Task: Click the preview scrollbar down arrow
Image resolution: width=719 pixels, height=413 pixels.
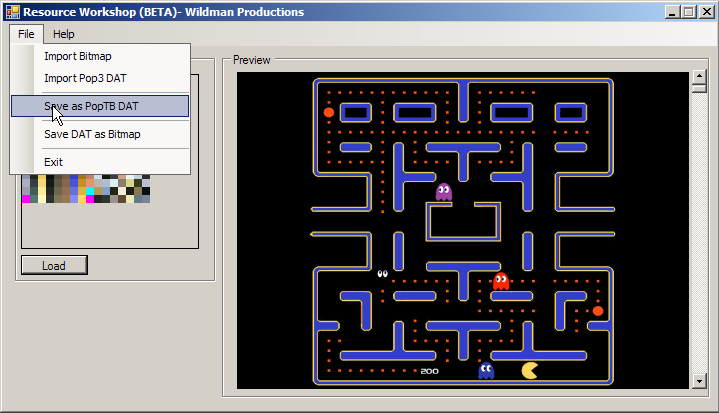Action: (x=699, y=380)
